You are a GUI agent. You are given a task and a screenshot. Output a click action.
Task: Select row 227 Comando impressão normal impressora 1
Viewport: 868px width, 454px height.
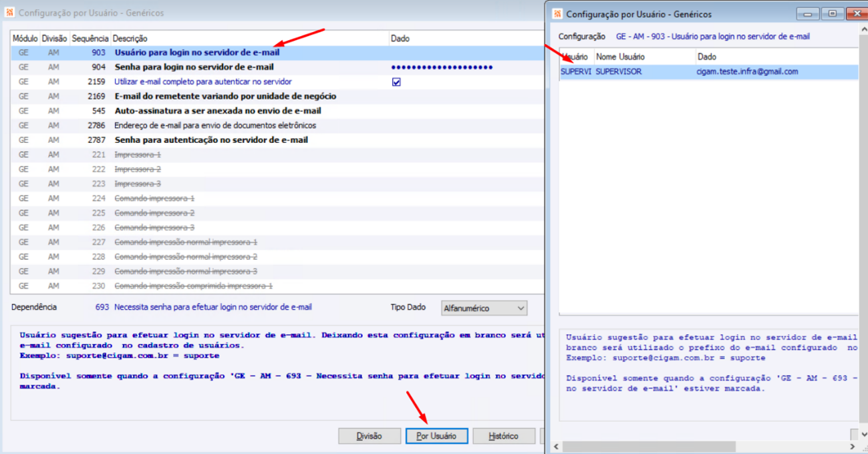click(278, 242)
